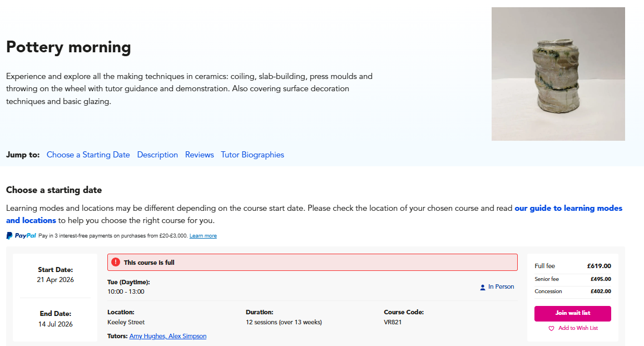Click PayPal Learn more link
644x346 pixels.
203,236
